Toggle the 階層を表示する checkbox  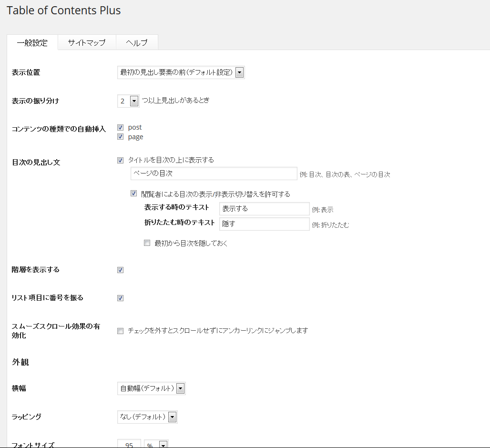[x=120, y=270]
